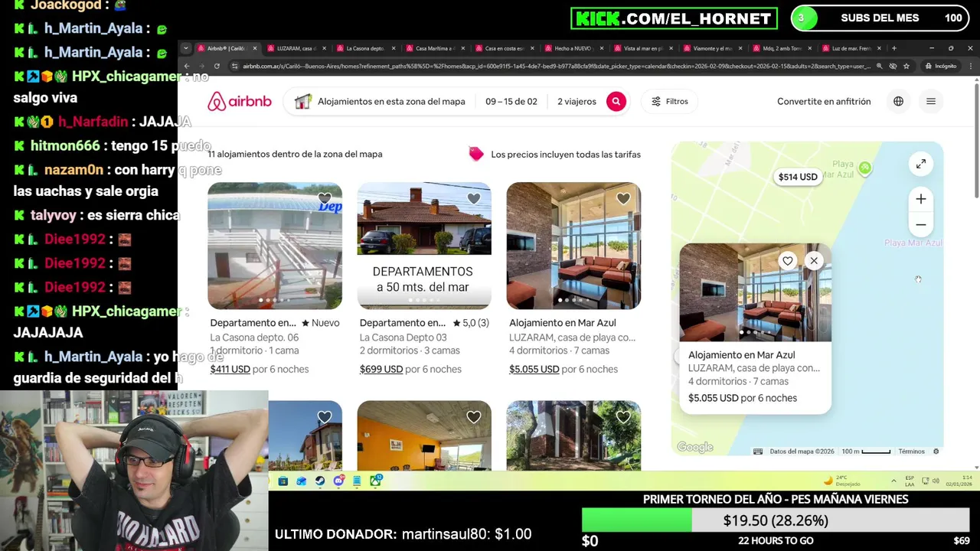Click the red search magnifier button

(616, 101)
